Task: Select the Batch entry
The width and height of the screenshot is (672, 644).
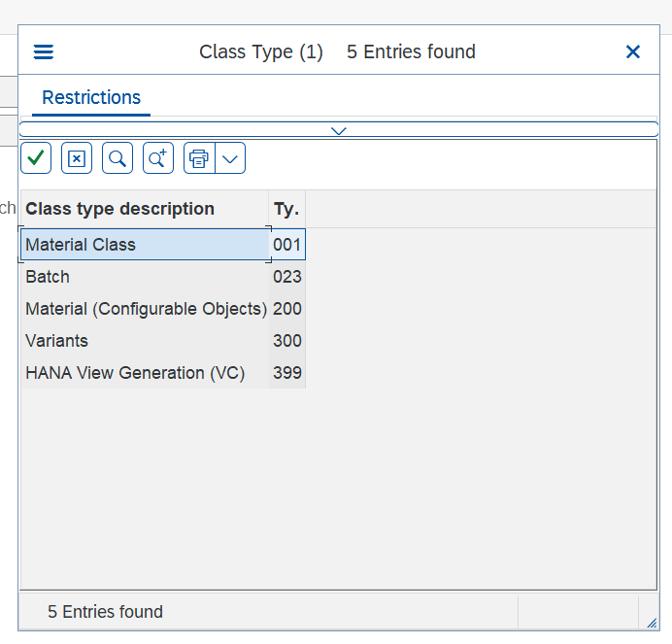Action: [x=48, y=277]
